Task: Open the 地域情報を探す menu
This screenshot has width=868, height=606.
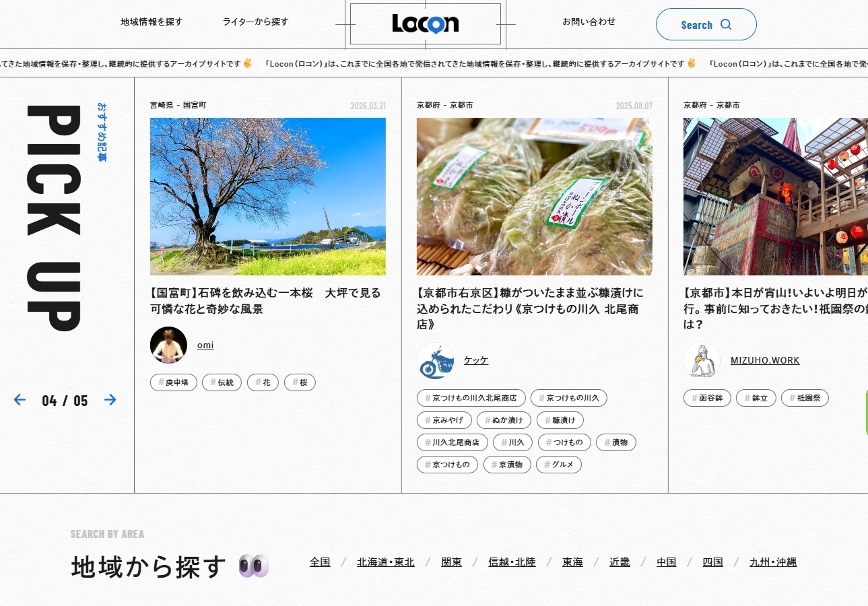Action: [152, 22]
